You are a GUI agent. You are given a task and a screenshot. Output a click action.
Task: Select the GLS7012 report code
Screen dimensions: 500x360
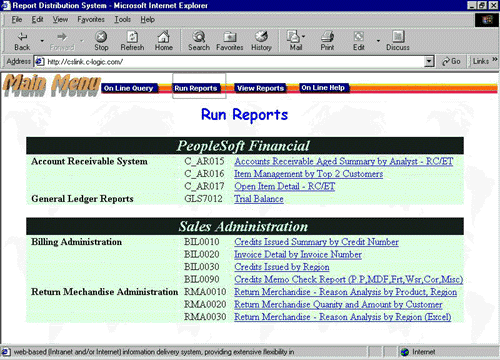[x=203, y=199]
